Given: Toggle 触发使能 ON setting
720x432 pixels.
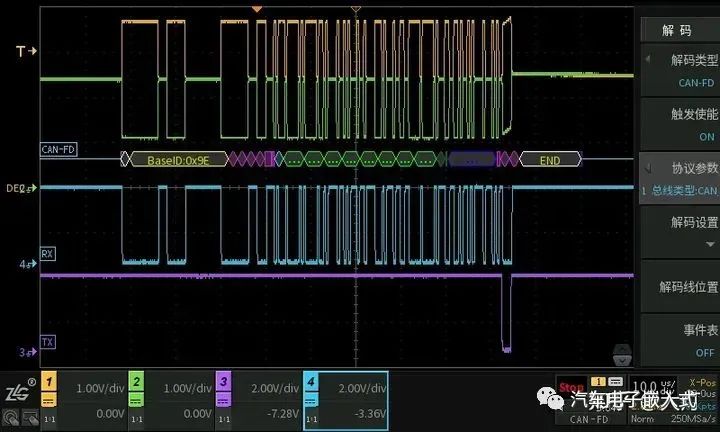Looking at the screenshot, I should [x=680, y=124].
